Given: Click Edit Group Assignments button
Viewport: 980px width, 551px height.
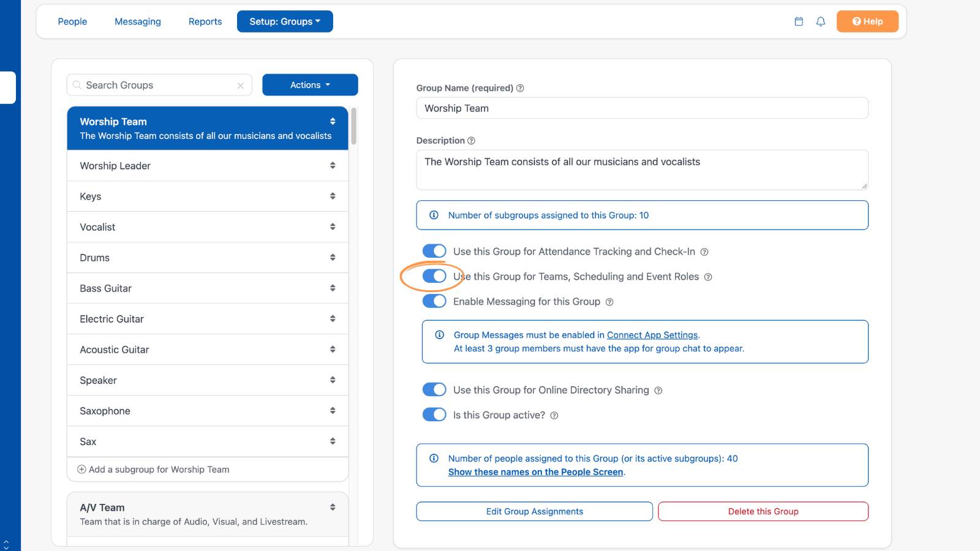Looking at the screenshot, I should point(535,512).
